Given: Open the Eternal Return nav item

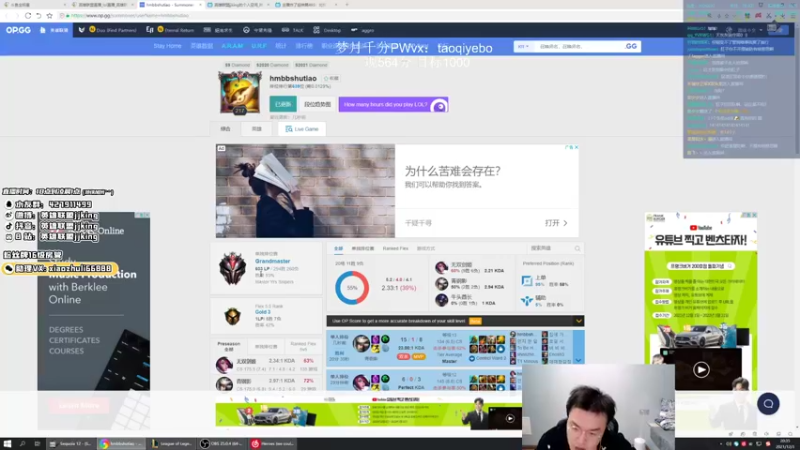Looking at the screenshot, I should (171, 30).
